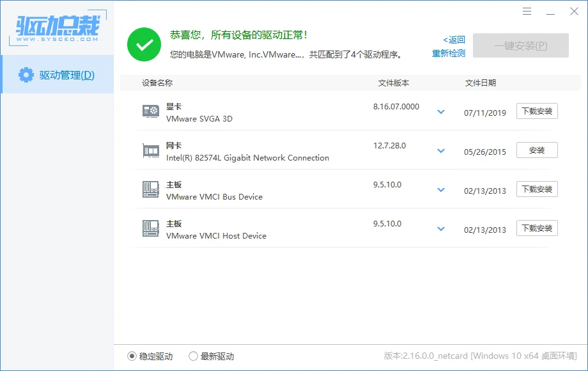Click the motherboard icon for VMware VMCI Host Device
Screen dimensions: 588x371
(151, 228)
